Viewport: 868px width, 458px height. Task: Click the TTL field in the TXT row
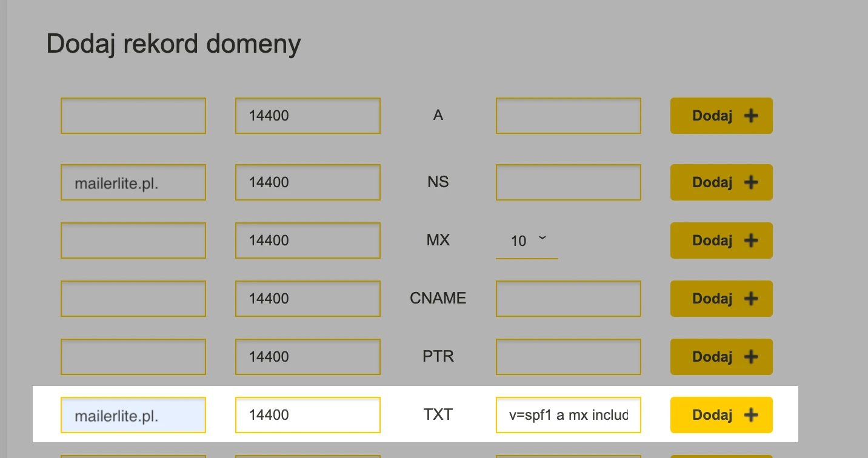307,415
